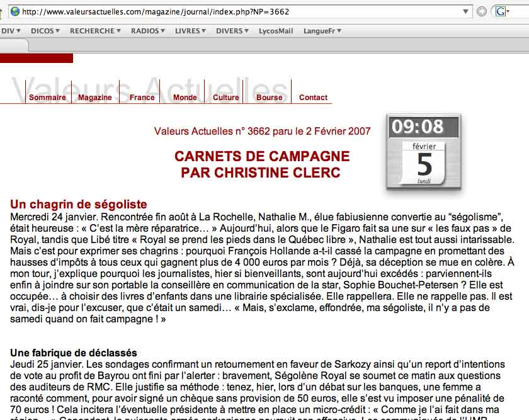Image resolution: width=529 pixels, height=420 pixels.
Task: Go to the Sommaire section
Action: pyautogui.click(x=47, y=98)
